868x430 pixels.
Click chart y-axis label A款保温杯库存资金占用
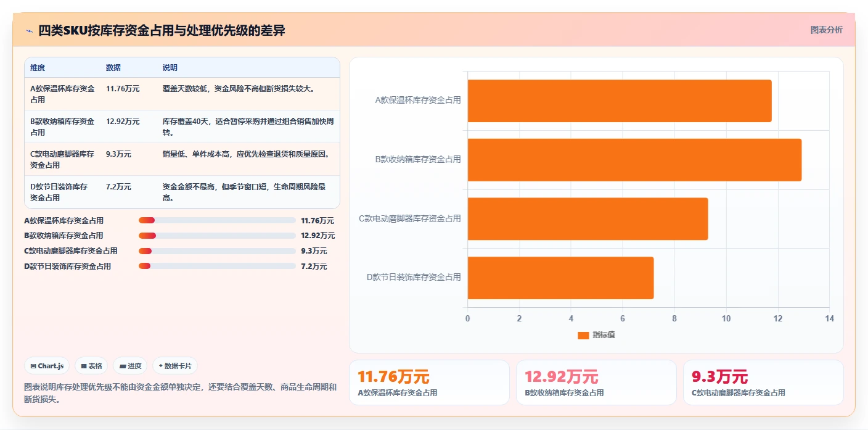click(x=418, y=100)
